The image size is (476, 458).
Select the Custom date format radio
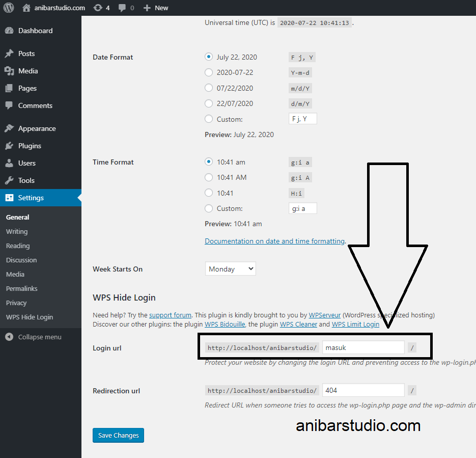(x=209, y=119)
